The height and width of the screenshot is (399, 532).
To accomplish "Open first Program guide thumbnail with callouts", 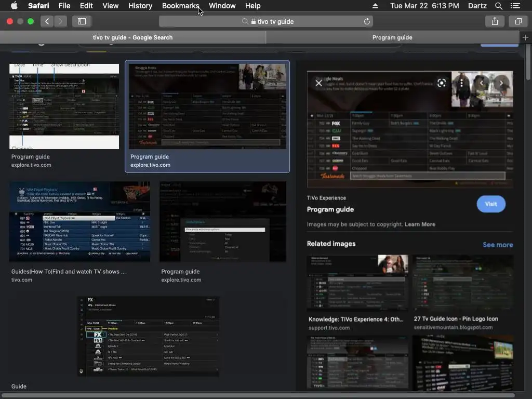I will pyautogui.click(x=64, y=106).
